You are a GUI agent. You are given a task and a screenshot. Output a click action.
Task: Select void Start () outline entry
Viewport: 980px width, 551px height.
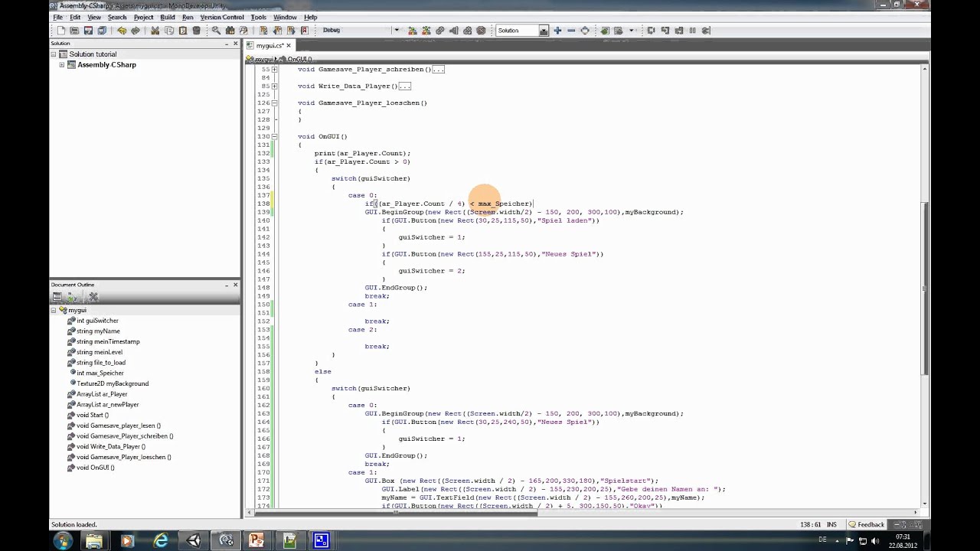click(x=92, y=415)
